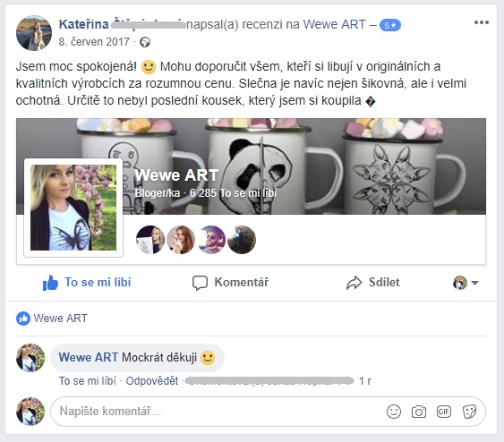Open Wewe ART link in review header
Viewport: 504px width, 442px height.
point(335,24)
